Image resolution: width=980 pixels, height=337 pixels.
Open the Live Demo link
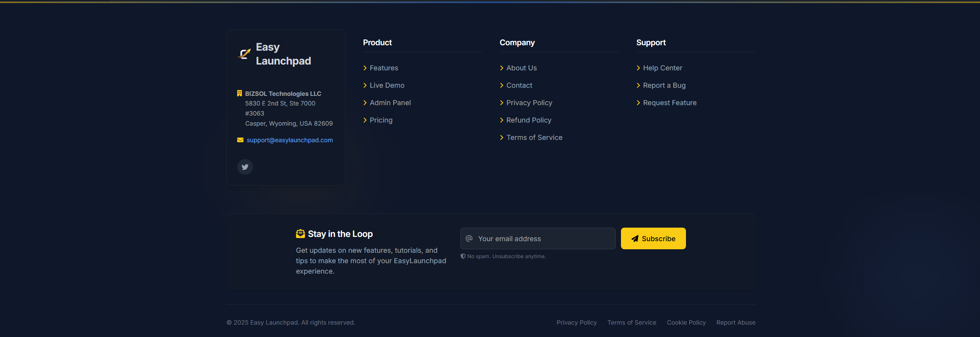(387, 85)
